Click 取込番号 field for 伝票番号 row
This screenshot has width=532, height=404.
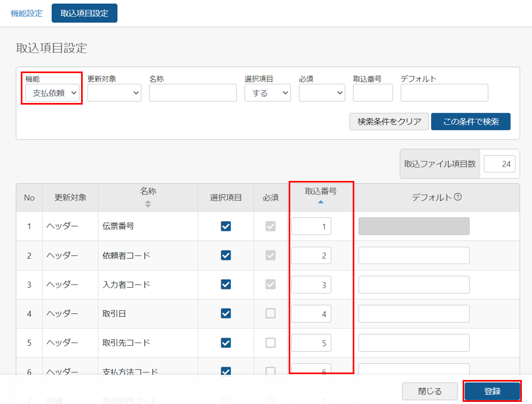(311, 226)
